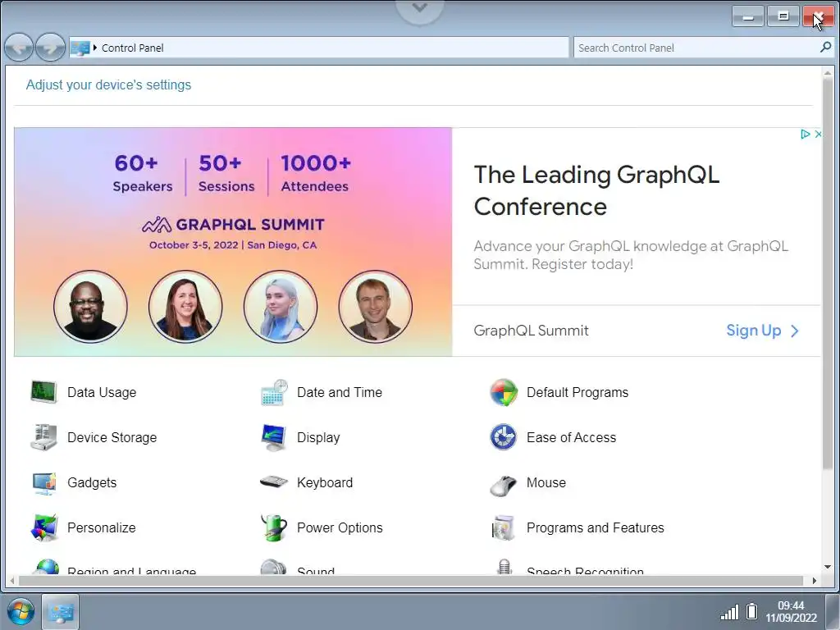Minimize the Control Panel window
This screenshot has height=630, width=840.
pyautogui.click(x=748, y=16)
